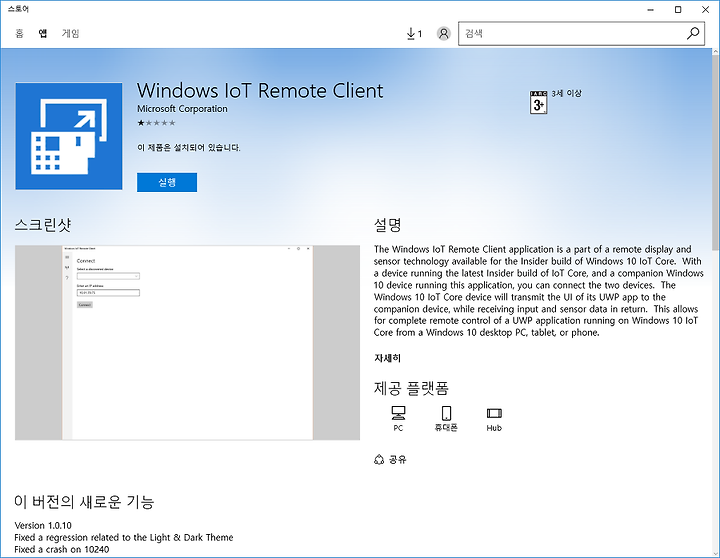Click the Light & Dark Theme regression line
Image resolution: width=720 pixels, height=558 pixels.
coord(124,537)
